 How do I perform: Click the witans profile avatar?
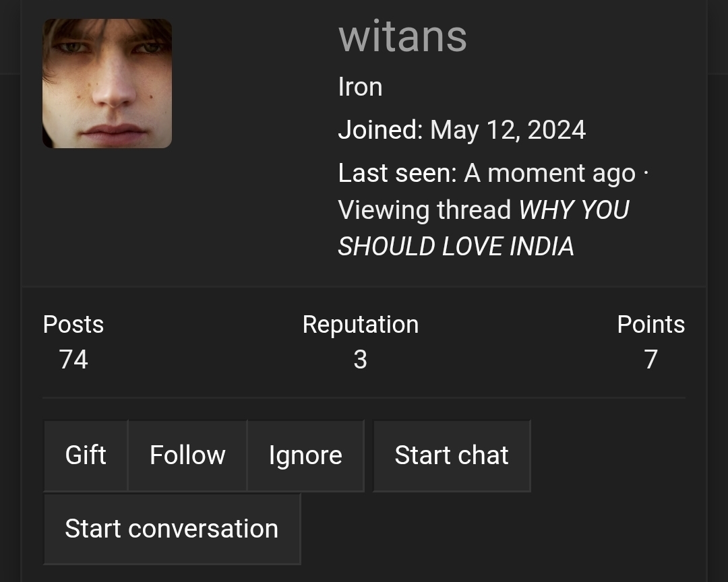tap(107, 84)
